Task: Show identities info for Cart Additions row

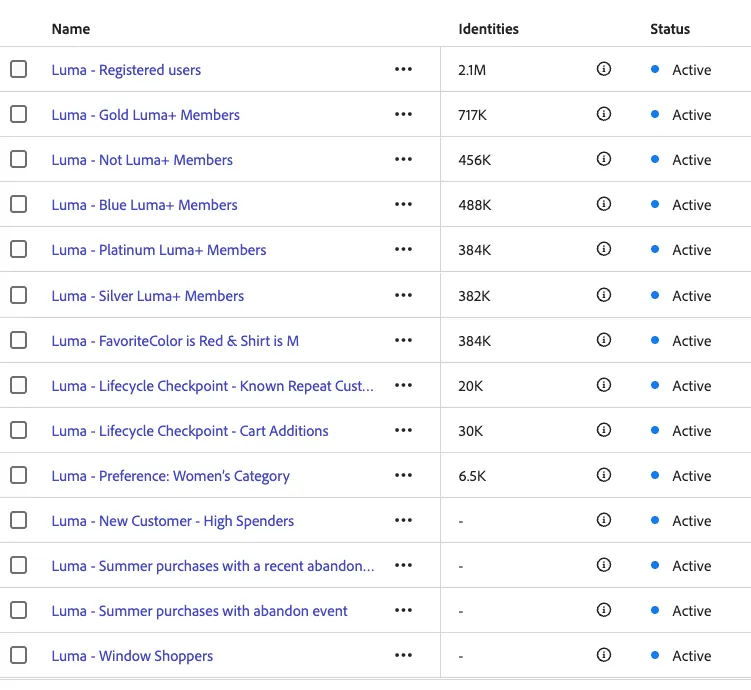Action: [x=603, y=430]
